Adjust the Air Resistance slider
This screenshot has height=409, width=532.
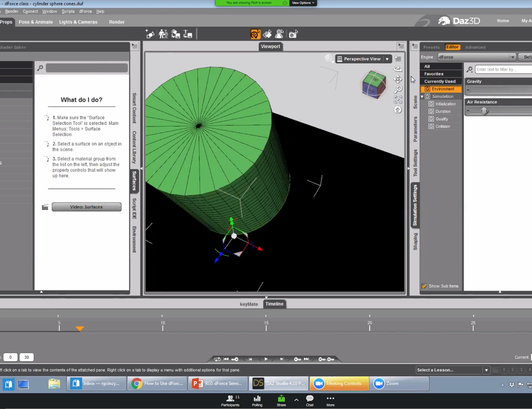(x=485, y=110)
